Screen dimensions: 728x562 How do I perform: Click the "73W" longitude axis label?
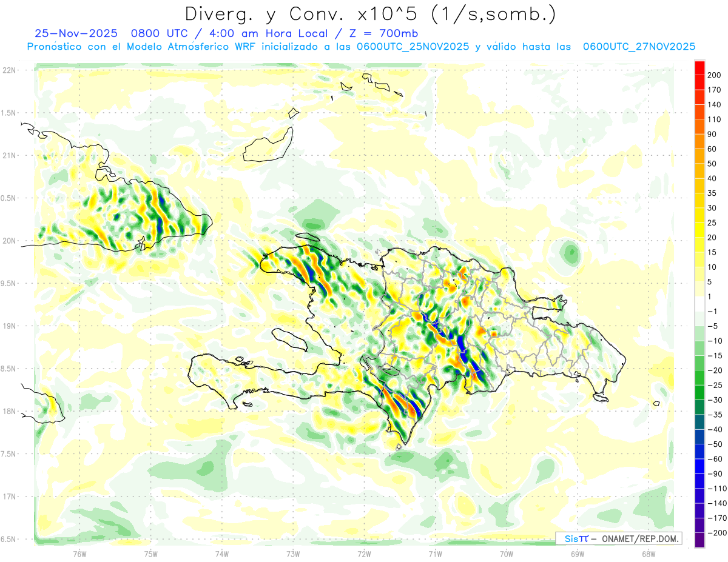[x=293, y=554]
